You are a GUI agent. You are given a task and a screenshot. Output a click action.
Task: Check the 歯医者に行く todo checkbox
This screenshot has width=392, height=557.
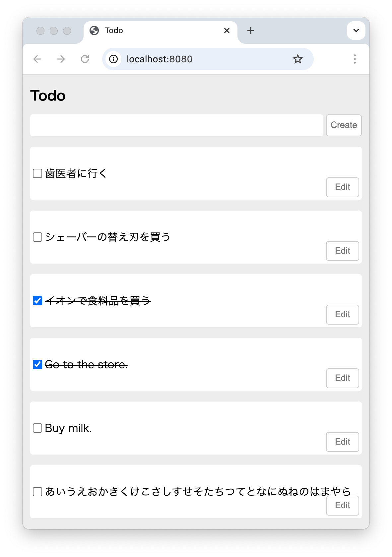37,173
